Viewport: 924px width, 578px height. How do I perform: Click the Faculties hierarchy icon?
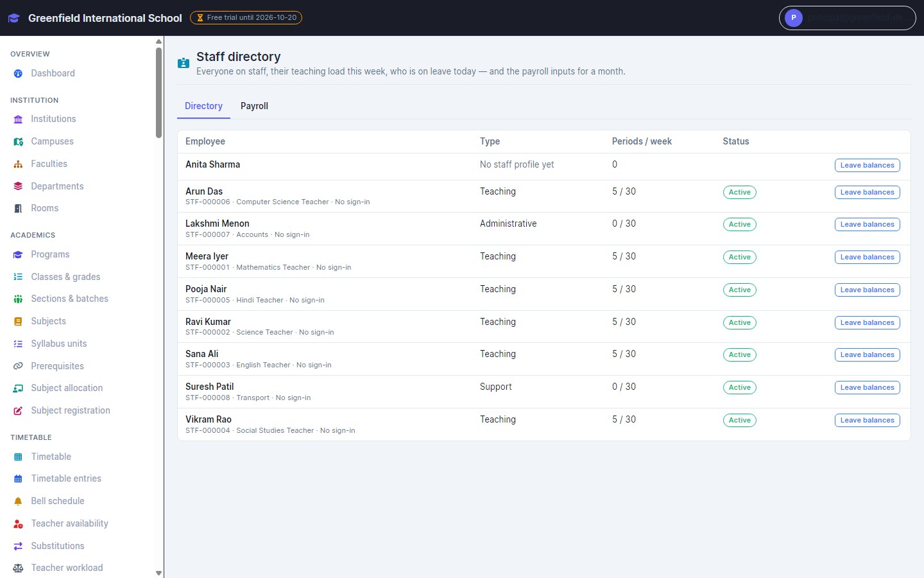18,164
